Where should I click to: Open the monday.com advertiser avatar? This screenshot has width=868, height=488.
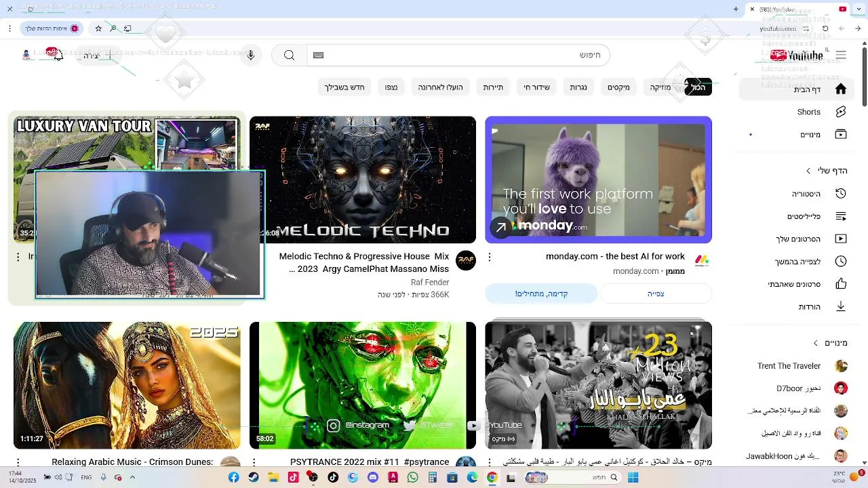tap(702, 260)
